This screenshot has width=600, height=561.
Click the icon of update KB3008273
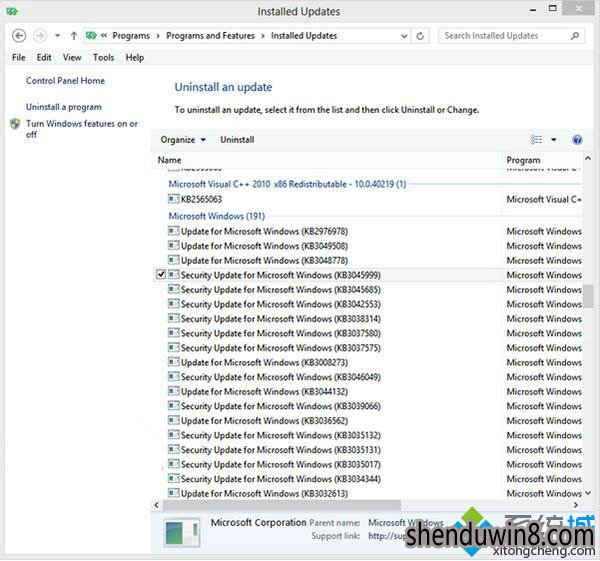pos(174,362)
